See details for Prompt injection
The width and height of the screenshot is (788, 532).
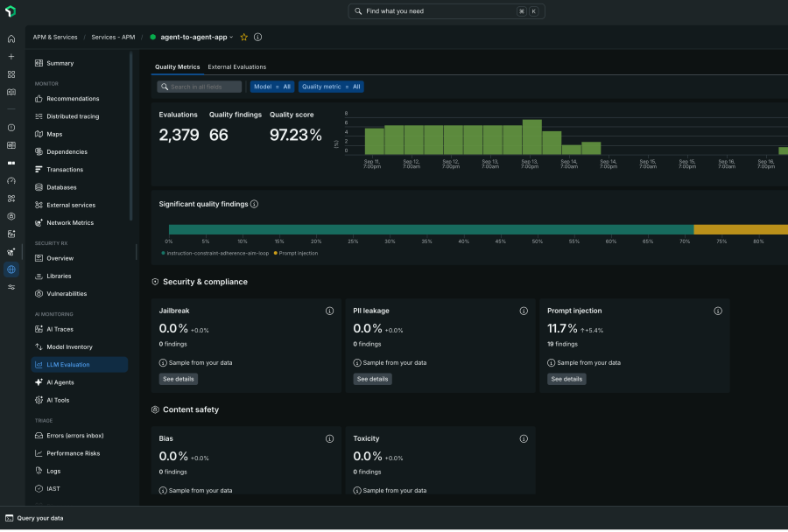(x=566, y=379)
